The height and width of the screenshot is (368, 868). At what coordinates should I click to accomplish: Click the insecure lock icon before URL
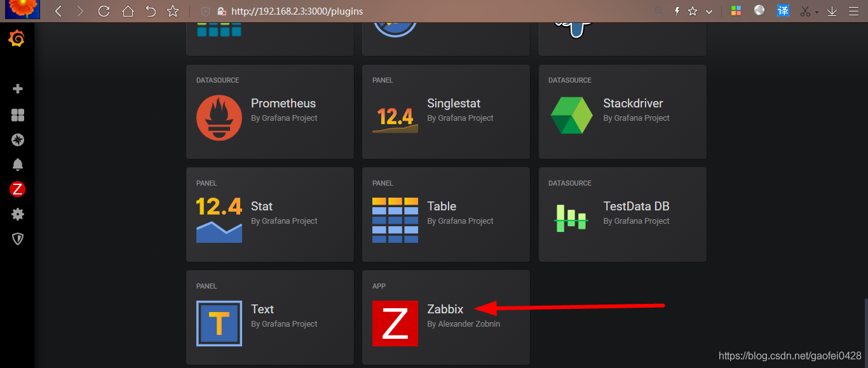coord(222,11)
